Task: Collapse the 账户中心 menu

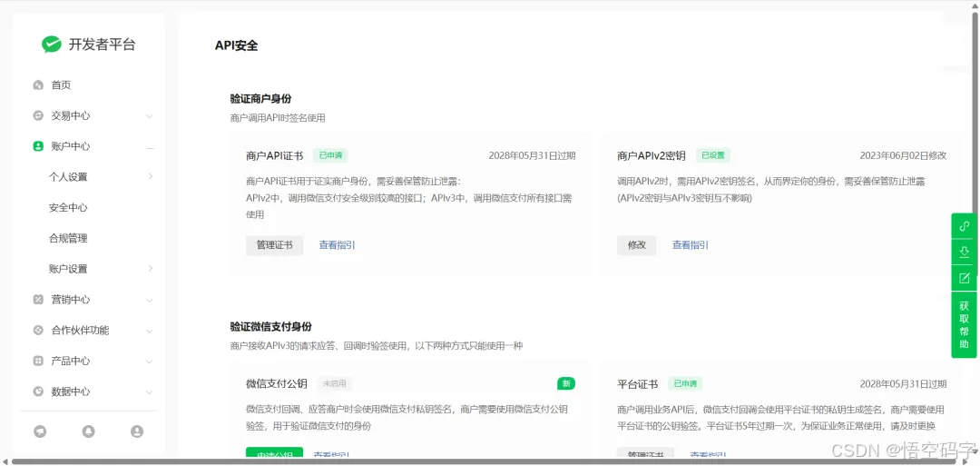Action: 150,148
